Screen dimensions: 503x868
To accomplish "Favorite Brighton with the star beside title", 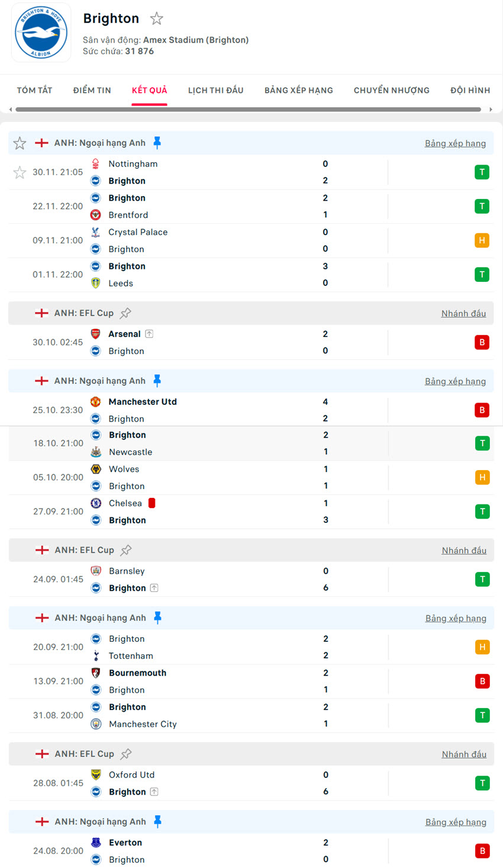I will point(157,19).
